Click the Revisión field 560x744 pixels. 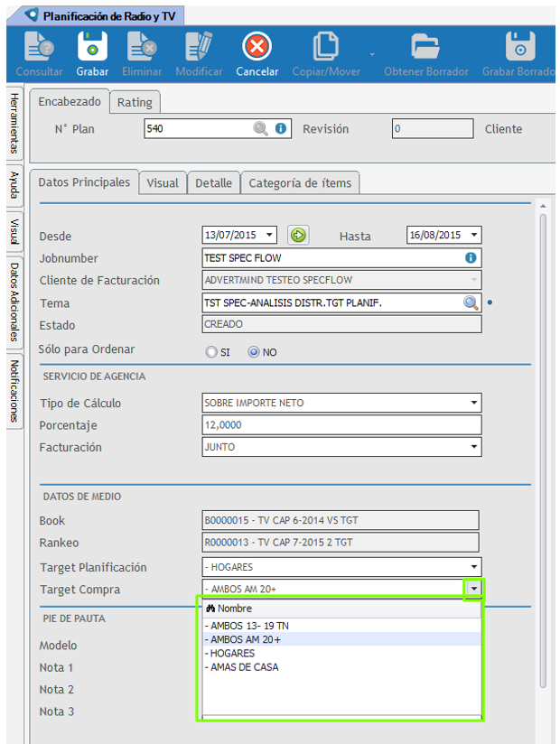pyautogui.click(x=433, y=128)
